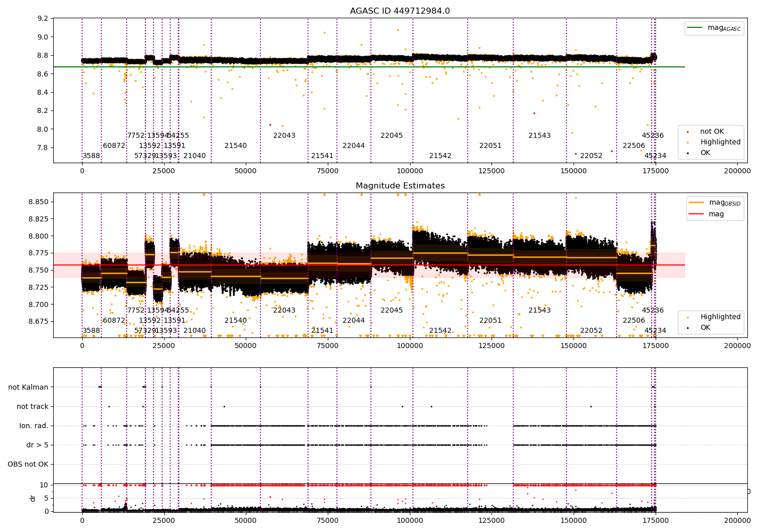Click the 8.800 y-axis tick label
Viewport: 760px width, 532px height.
point(39,236)
